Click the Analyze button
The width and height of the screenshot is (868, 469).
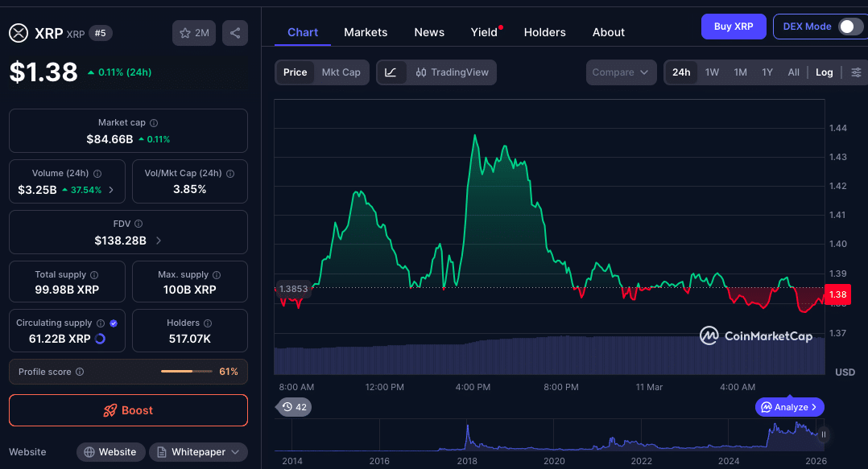point(789,407)
